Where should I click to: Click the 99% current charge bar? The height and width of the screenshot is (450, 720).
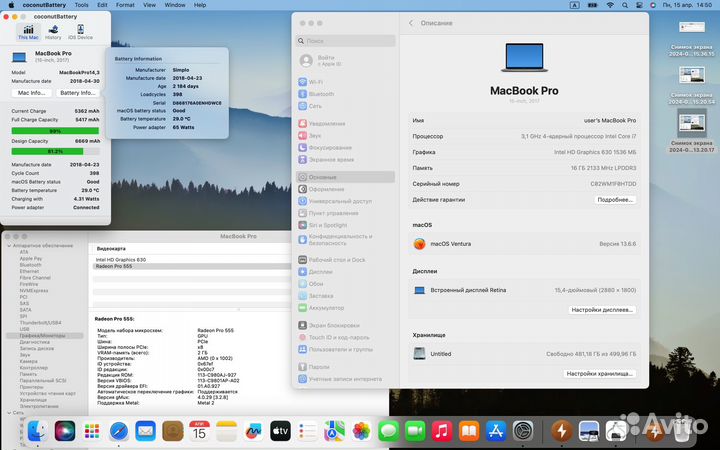(x=55, y=131)
